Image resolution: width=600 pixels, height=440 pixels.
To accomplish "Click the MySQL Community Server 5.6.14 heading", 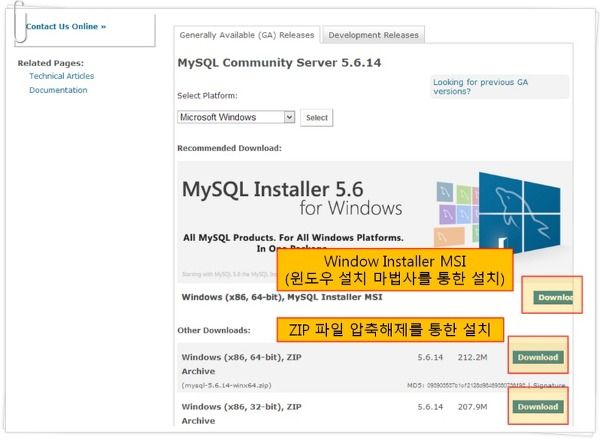I will pyautogui.click(x=279, y=63).
